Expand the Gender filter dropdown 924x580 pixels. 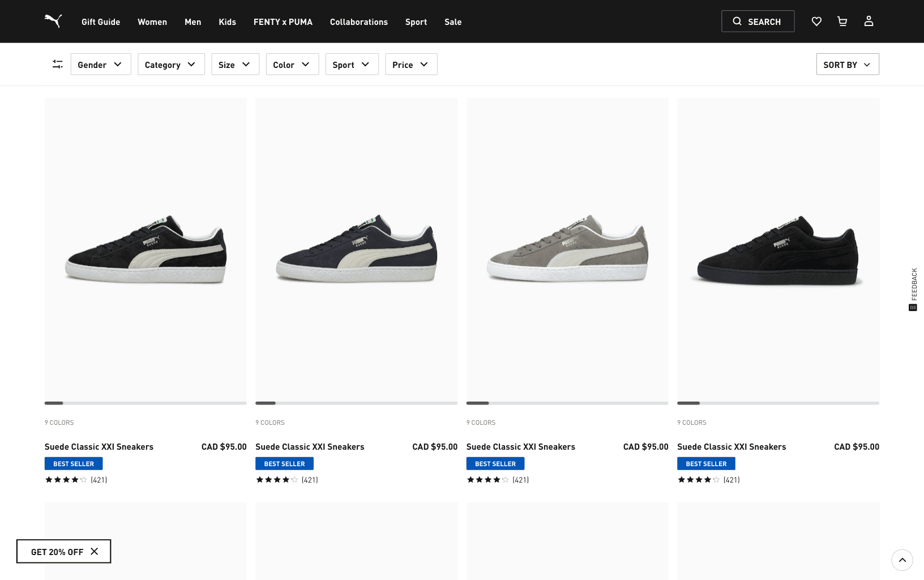coord(101,65)
